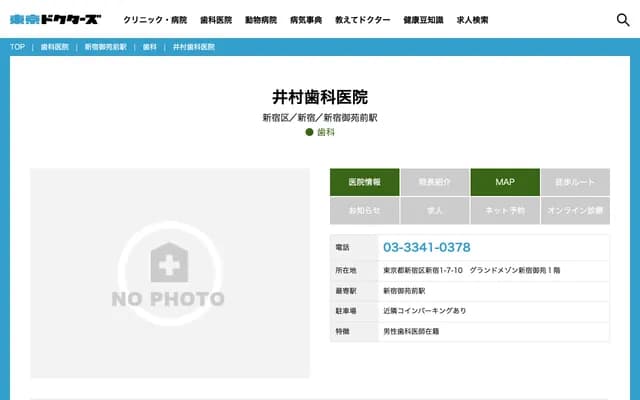The width and height of the screenshot is (640, 400).
Task: Select the お知らせ tab
Action: click(x=364, y=211)
